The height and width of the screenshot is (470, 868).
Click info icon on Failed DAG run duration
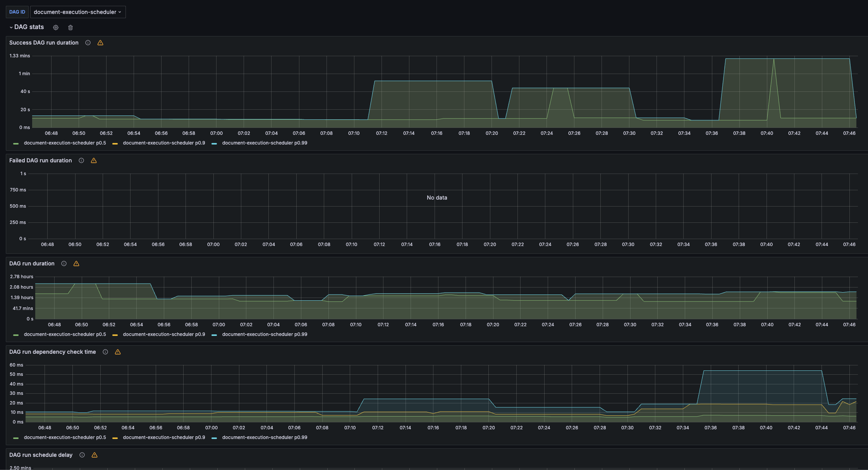[x=81, y=160]
